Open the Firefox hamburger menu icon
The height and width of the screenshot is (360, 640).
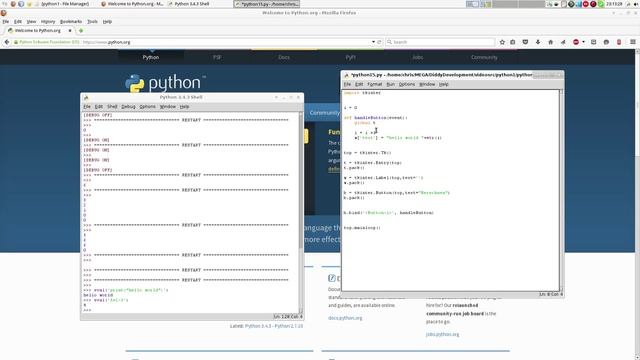[633, 42]
